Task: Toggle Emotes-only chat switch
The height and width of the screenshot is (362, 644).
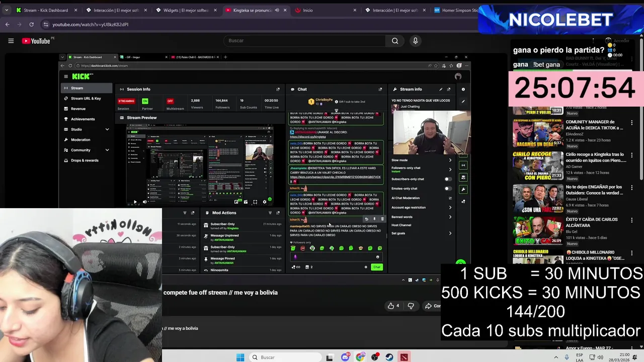Action: [448, 189]
